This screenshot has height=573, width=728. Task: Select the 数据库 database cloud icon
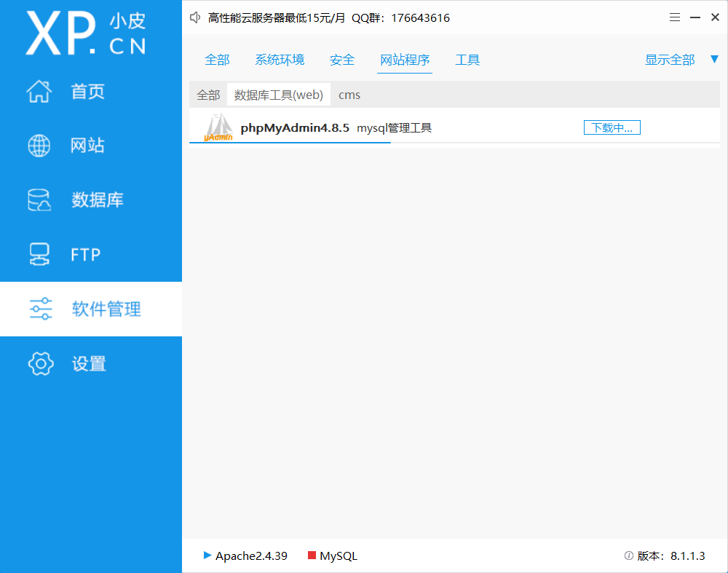pos(39,200)
